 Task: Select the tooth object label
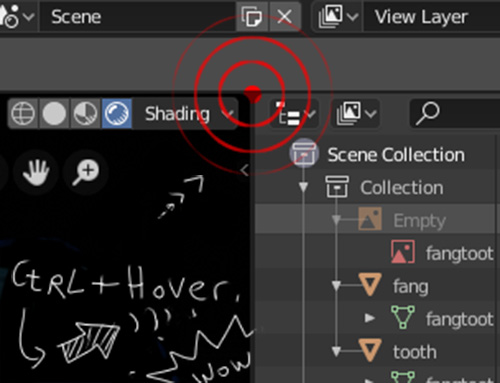pos(415,352)
